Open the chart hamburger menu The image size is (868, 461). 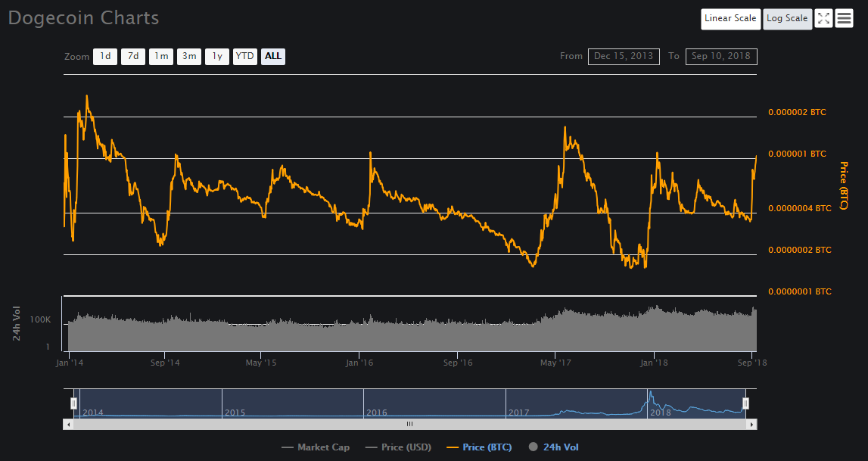pos(845,18)
